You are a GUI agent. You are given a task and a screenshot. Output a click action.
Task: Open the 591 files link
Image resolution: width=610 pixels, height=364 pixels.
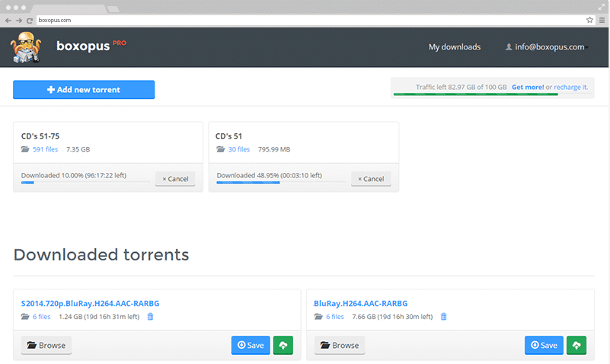click(46, 150)
